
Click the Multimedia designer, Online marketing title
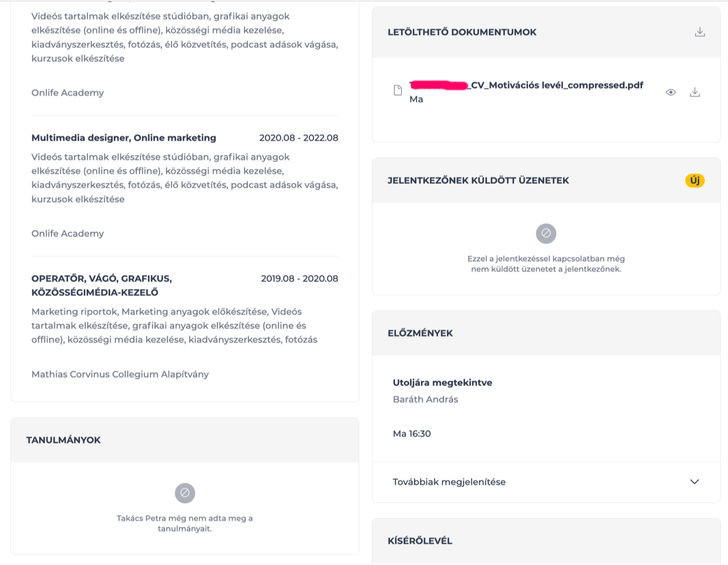click(124, 138)
